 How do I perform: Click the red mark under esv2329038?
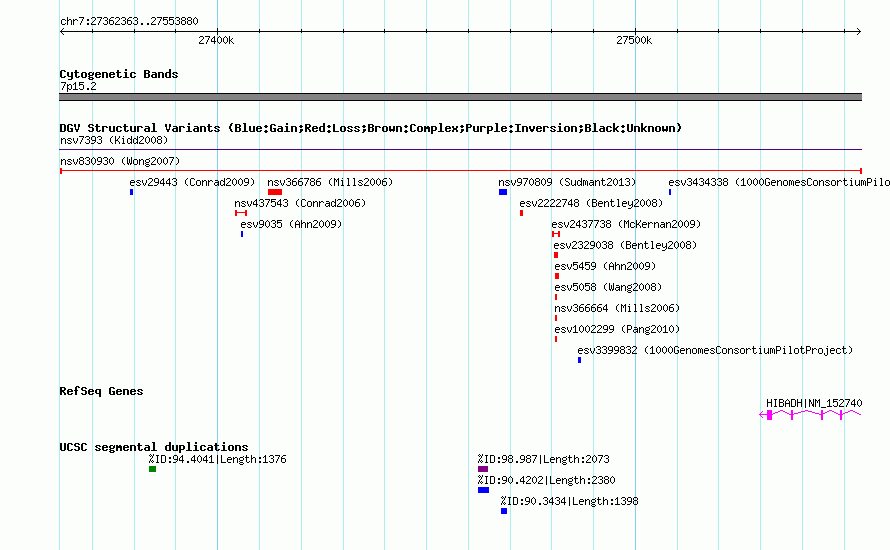556,255
